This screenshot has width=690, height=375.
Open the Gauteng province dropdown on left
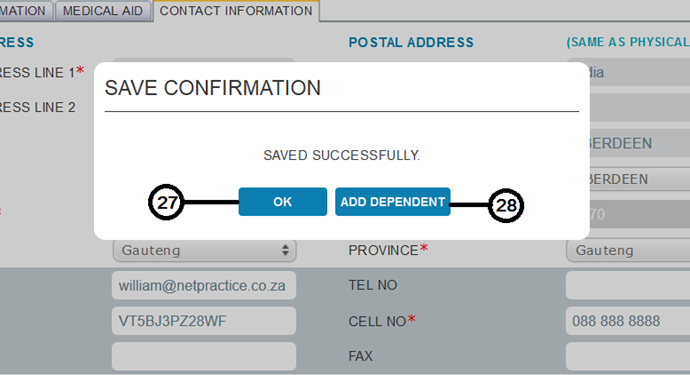[204, 250]
